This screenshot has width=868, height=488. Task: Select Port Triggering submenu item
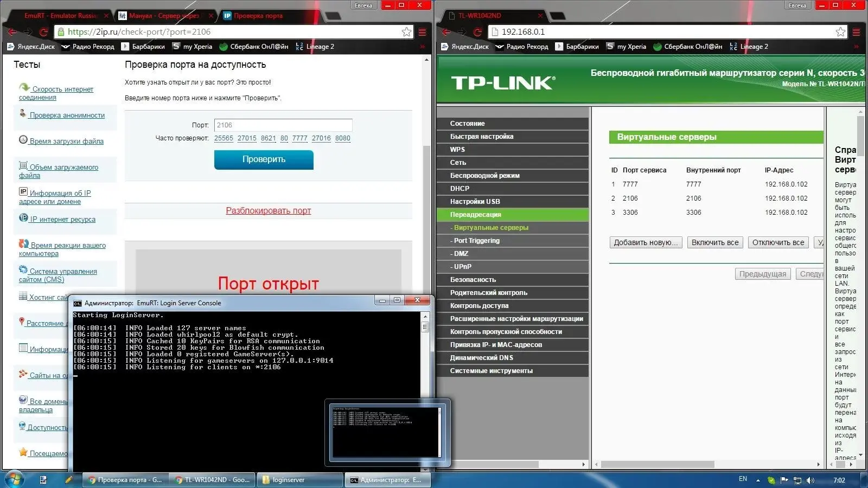513,241
